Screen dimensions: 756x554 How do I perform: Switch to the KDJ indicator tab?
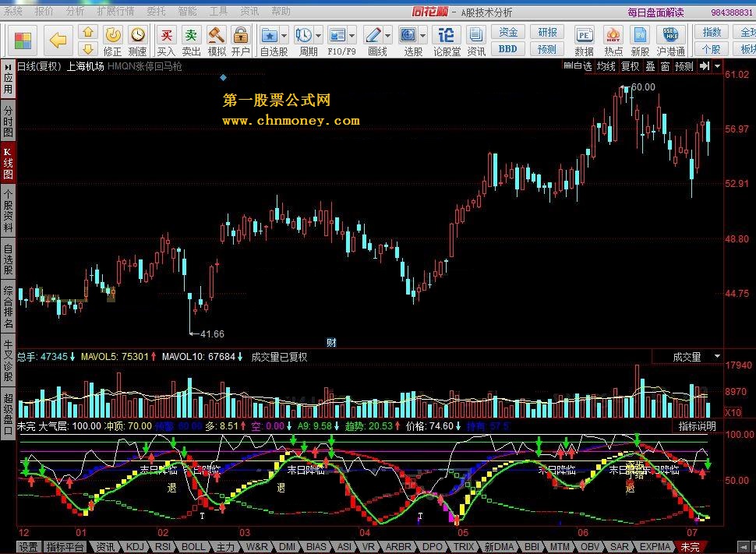pos(135,547)
